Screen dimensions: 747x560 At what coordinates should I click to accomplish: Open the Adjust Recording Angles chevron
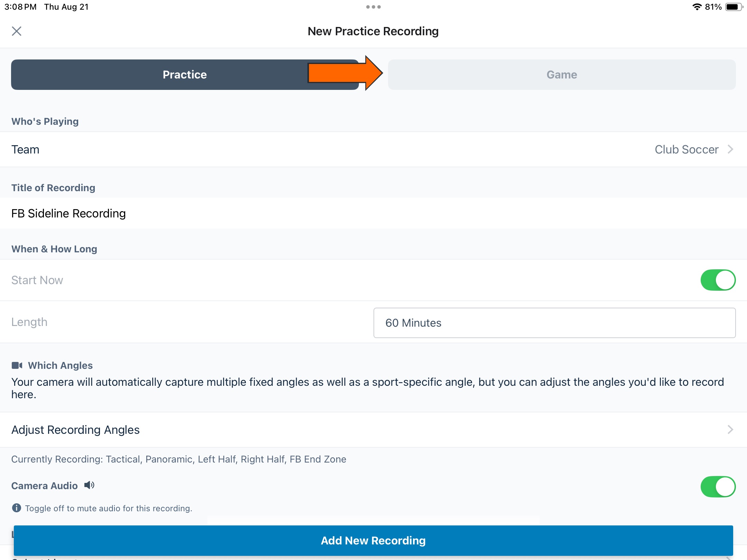tap(730, 430)
